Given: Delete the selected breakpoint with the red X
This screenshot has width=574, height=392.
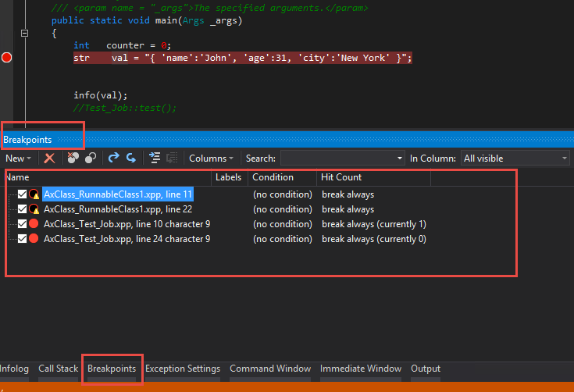Looking at the screenshot, I should (x=49, y=159).
